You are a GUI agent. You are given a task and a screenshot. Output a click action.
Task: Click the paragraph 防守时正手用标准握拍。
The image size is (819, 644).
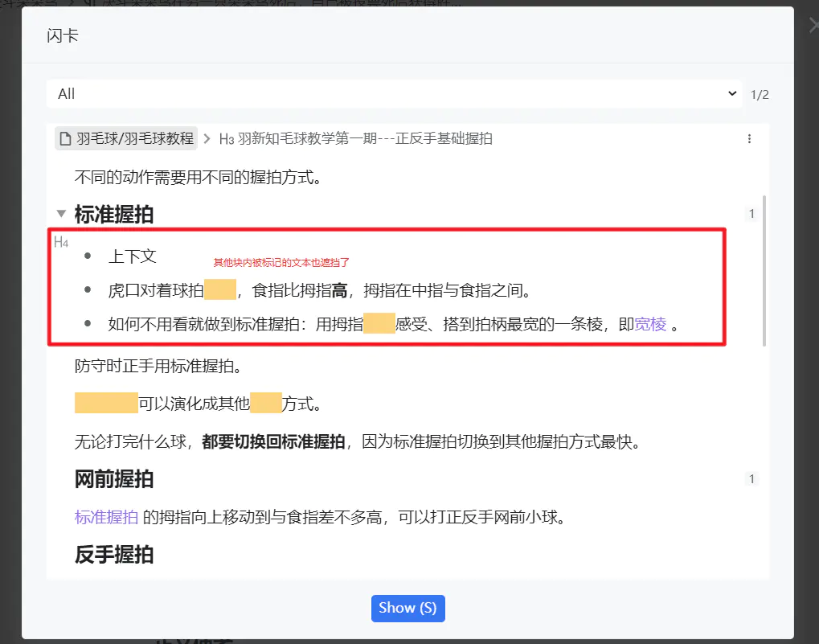click(159, 366)
